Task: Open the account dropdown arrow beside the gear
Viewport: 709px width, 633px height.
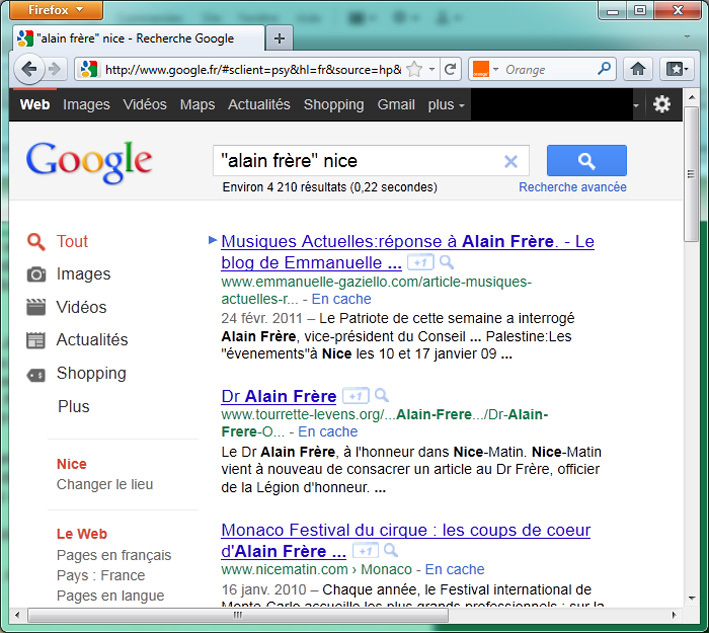Action: coord(636,105)
